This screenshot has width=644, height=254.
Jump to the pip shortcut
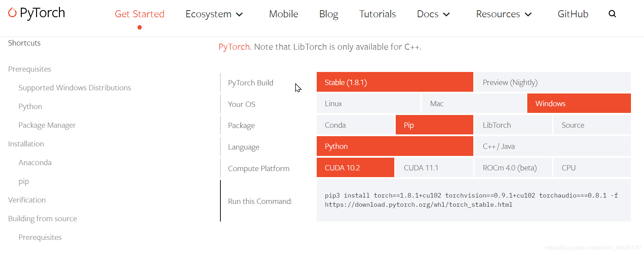(24, 181)
